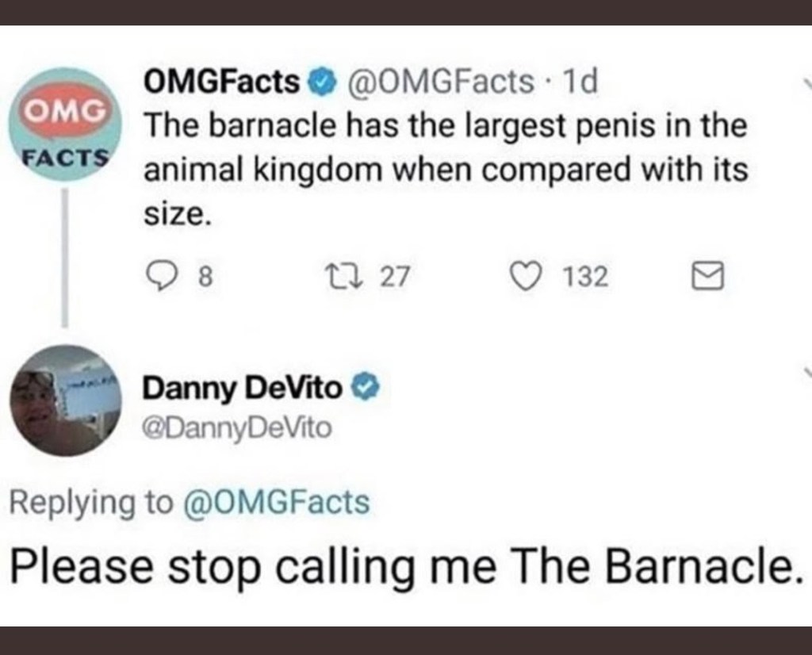Click the @DannyDeVito handle
812x655 pixels.
pyautogui.click(x=237, y=428)
